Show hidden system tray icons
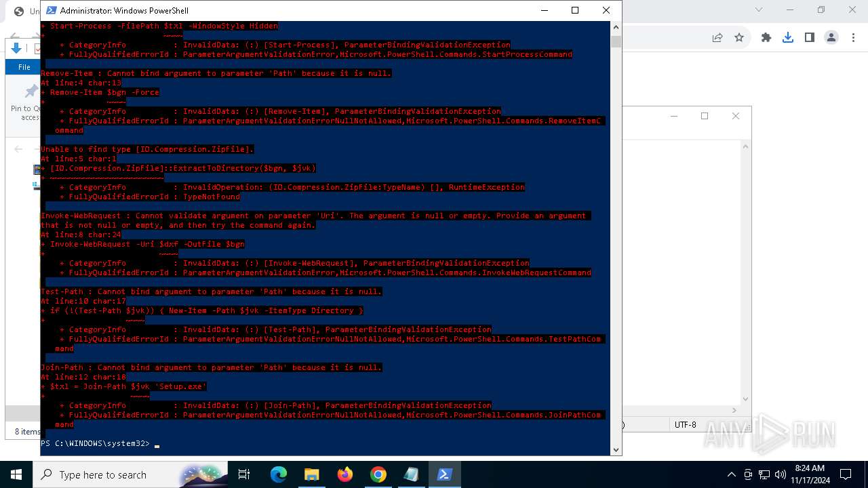This screenshot has height=488, width=868. click(x=731, y=474)
